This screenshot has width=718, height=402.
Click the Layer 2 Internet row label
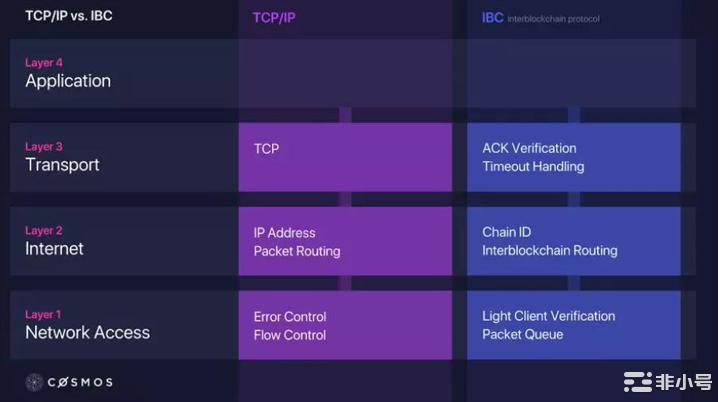click(54, 241)
